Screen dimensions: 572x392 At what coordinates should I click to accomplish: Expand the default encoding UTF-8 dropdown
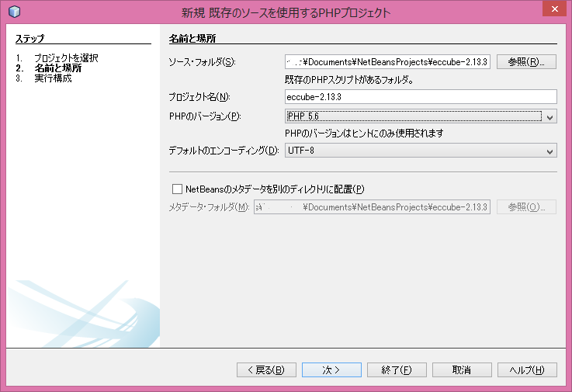(421, 151)
